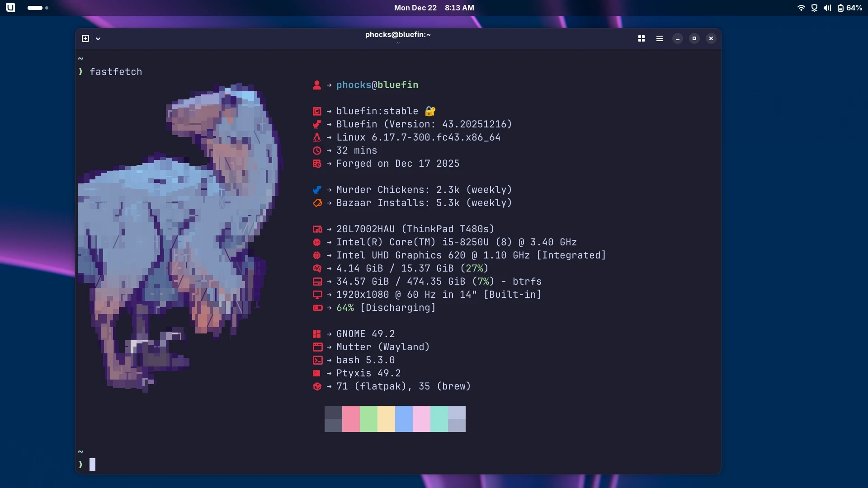The height and width of the screenshot is (488, 868).
Task: Click the pink color swatch
Action: 351,418
